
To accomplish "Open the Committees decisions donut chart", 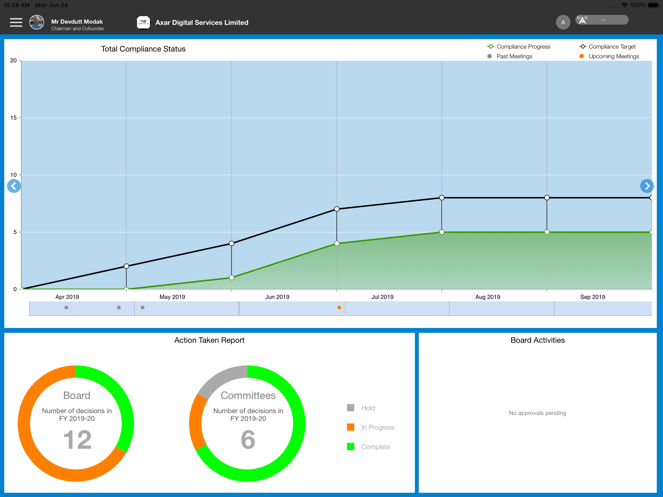I will (x=248, y=423).
